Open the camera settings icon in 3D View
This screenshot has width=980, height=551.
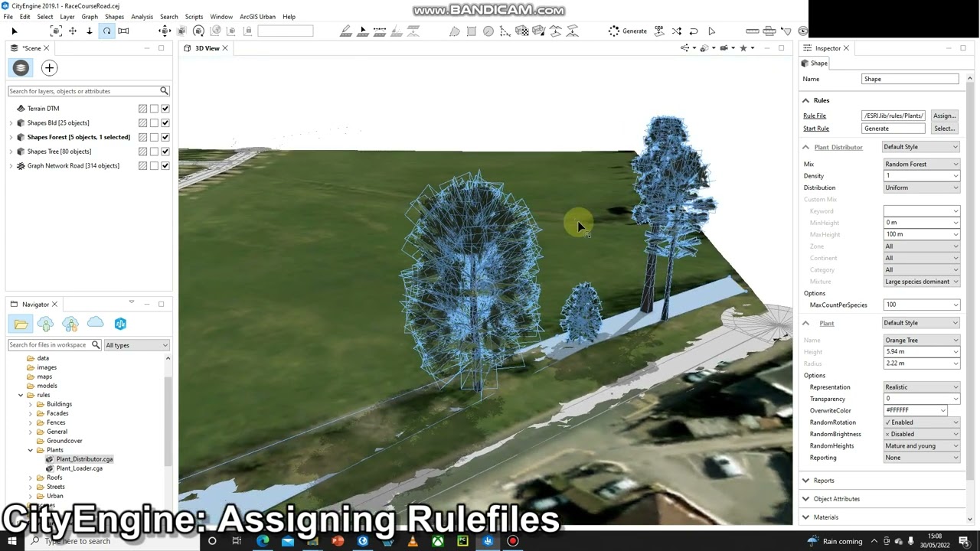point(724,48)
